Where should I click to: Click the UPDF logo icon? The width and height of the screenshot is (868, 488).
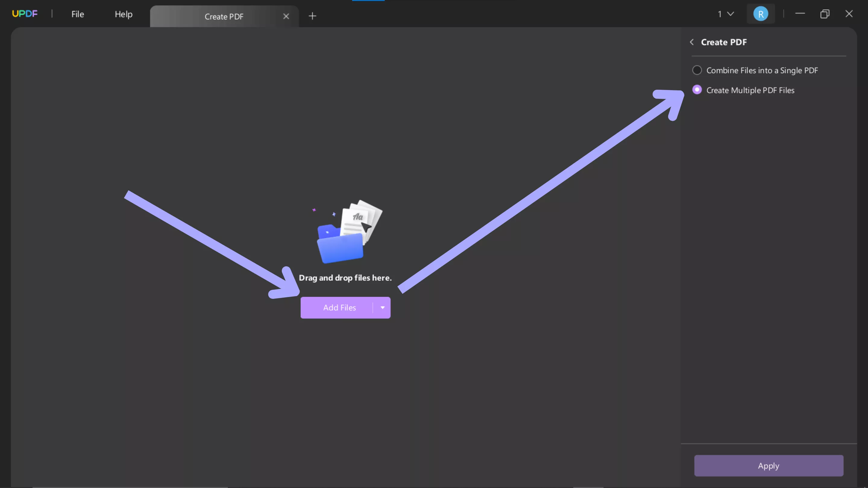(25, 14)
